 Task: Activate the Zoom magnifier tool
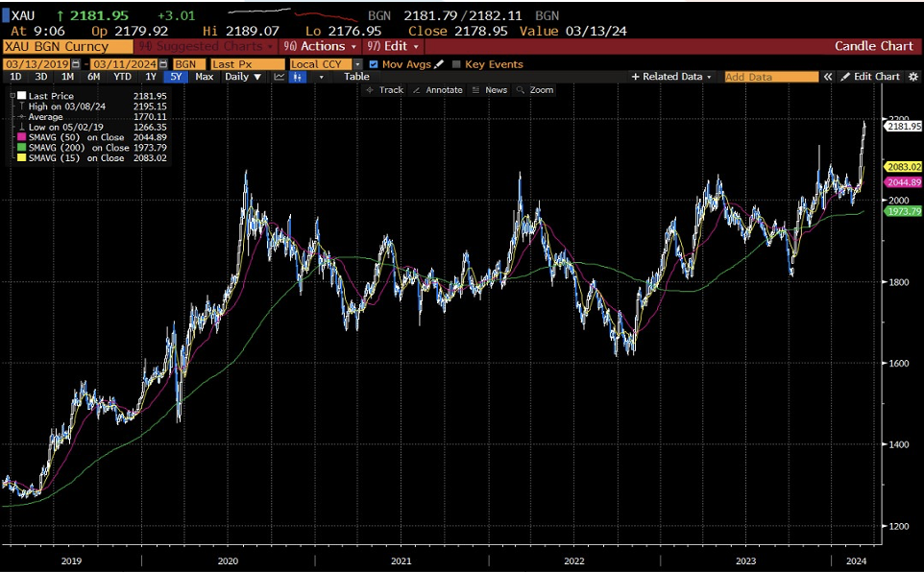(x=535, y=90)
